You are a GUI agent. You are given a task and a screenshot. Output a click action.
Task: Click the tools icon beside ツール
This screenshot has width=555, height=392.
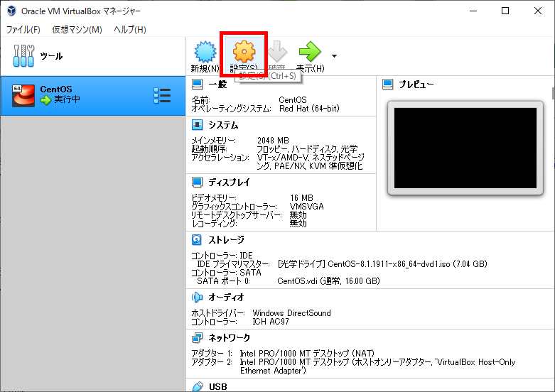tap(23, 55)
